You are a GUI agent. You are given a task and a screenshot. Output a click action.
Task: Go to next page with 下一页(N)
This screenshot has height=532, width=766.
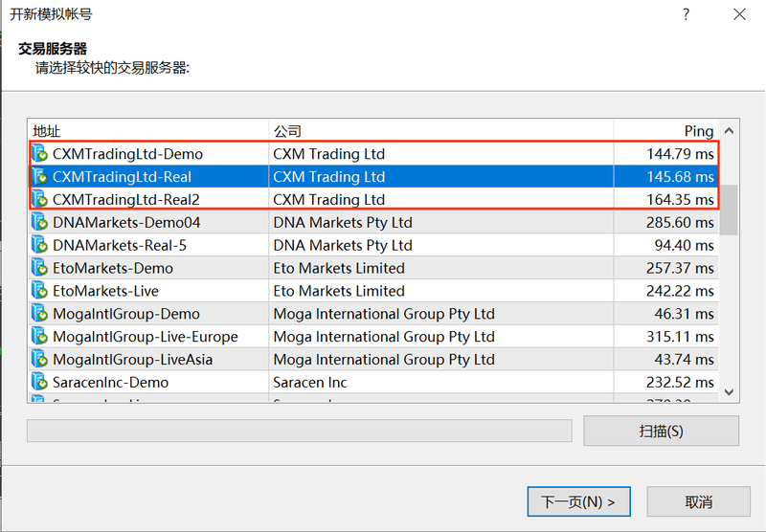(578, 501)
